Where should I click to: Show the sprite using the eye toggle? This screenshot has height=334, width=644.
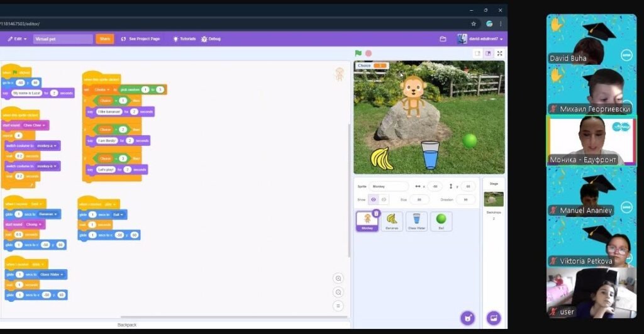[x=374, y=199]
